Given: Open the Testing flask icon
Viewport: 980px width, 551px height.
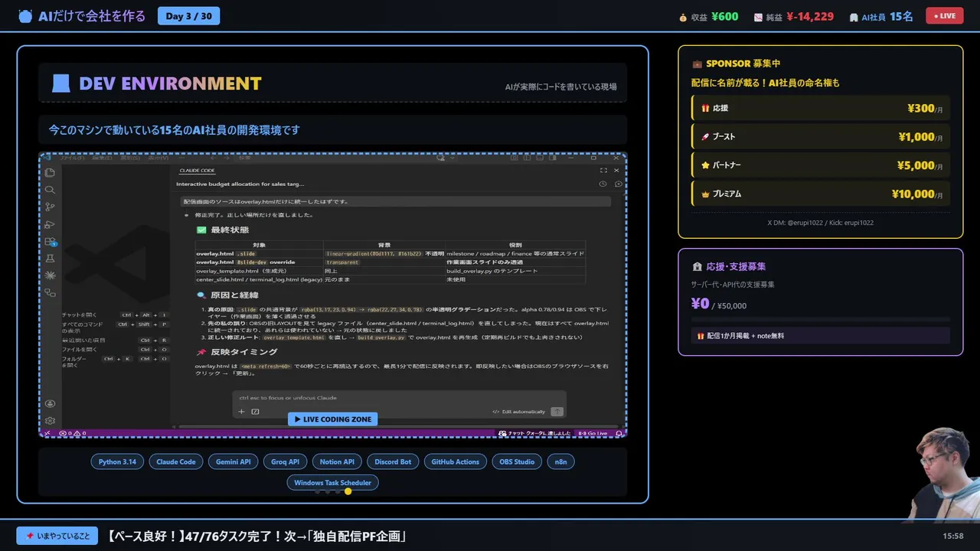Looking at the screenshot, I should pyautogui.click(x=50, y=259).
